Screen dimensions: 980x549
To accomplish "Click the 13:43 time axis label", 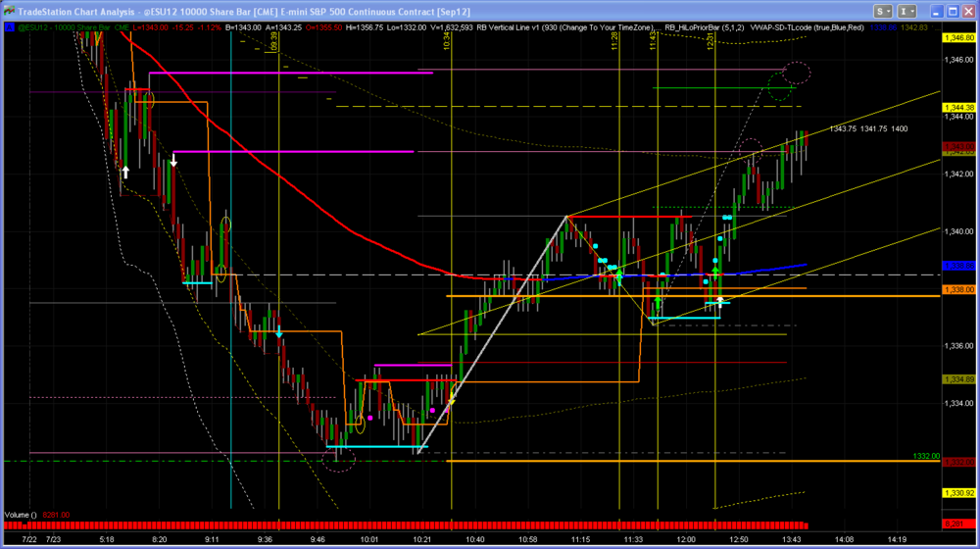I will click(x=791, y=539).
